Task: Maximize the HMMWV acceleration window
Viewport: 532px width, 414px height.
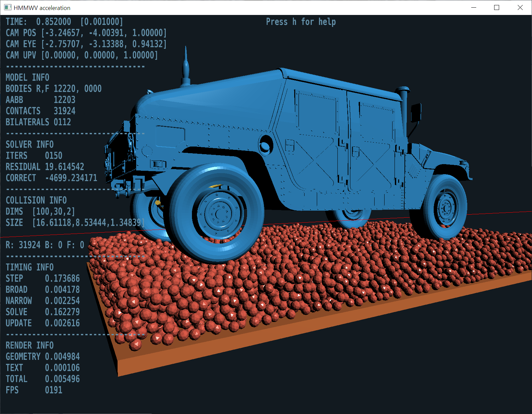Action: click(497, 8)
